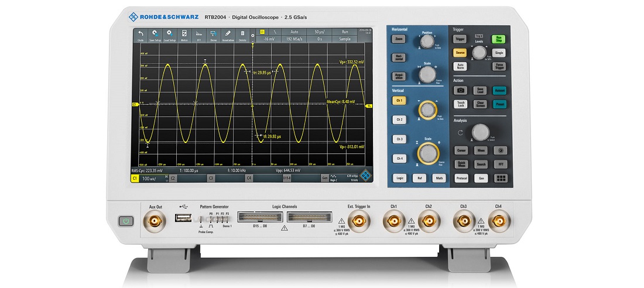The image size is (644, 288).
Task: Toggle the Touch Lock key
Action: 460,104
